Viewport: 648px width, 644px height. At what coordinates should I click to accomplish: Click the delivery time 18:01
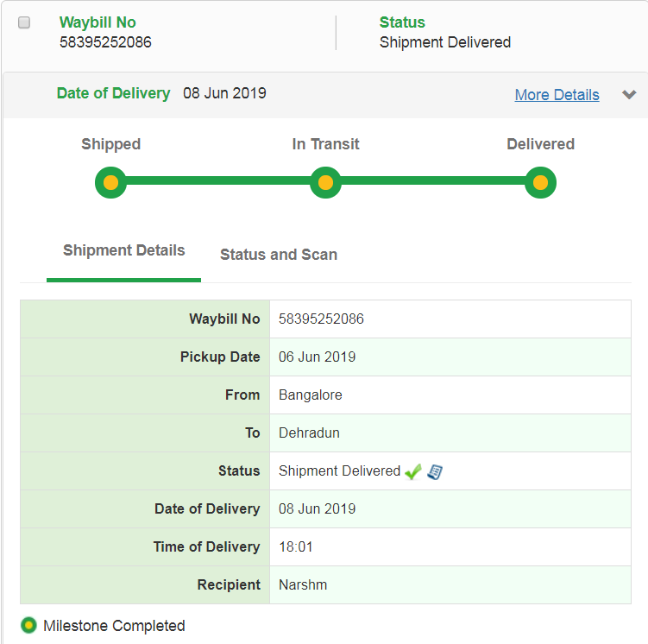[x=294, y=547]
